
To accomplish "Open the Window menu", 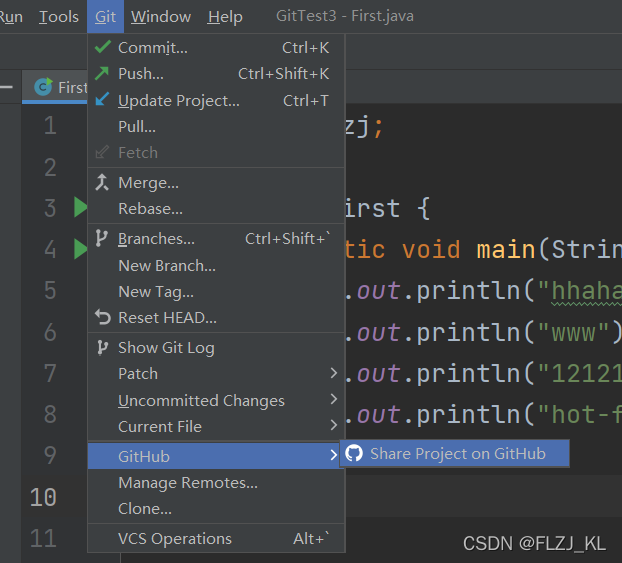I will pos(161,17).
